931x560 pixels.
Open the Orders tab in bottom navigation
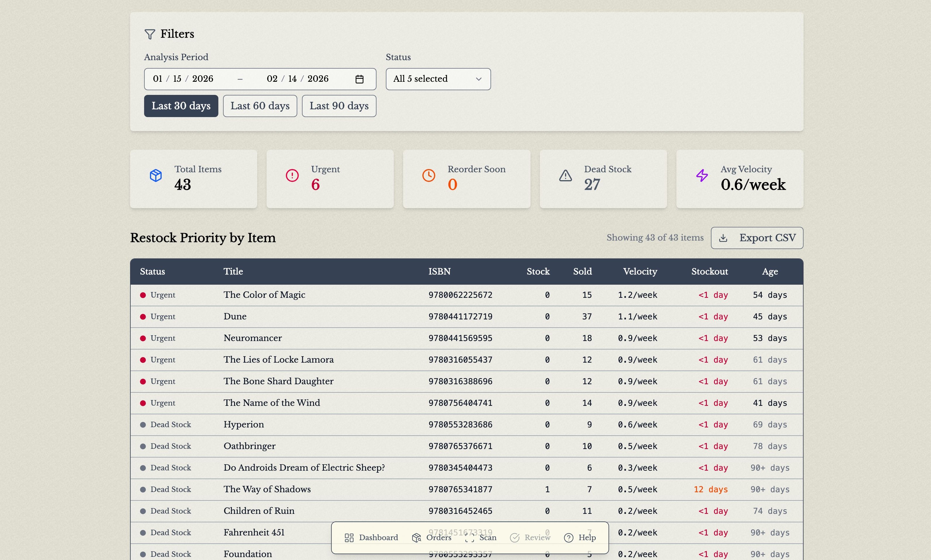click(x=432, y=537)
